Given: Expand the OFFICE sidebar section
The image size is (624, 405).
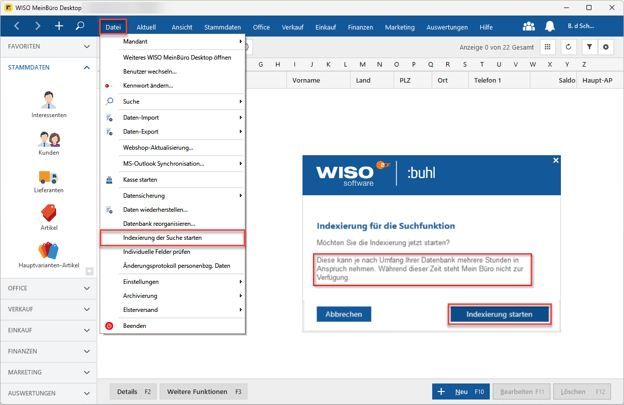Looking at the screenshot, I should (48, 288).
